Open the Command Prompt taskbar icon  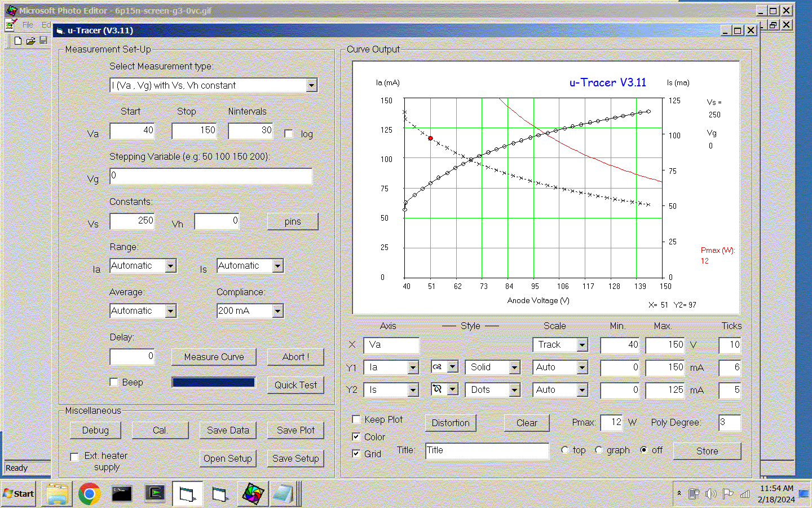[122, 494]
